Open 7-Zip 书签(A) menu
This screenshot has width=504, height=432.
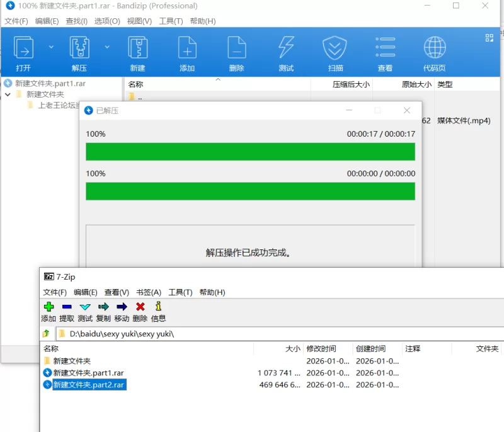(149, 293)
